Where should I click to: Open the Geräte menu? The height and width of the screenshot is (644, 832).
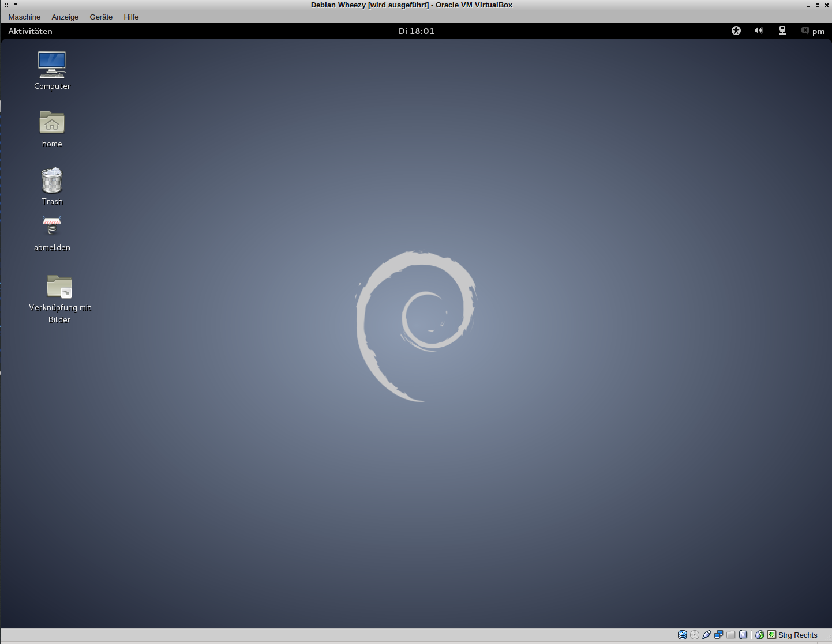(x=101, y=17)
